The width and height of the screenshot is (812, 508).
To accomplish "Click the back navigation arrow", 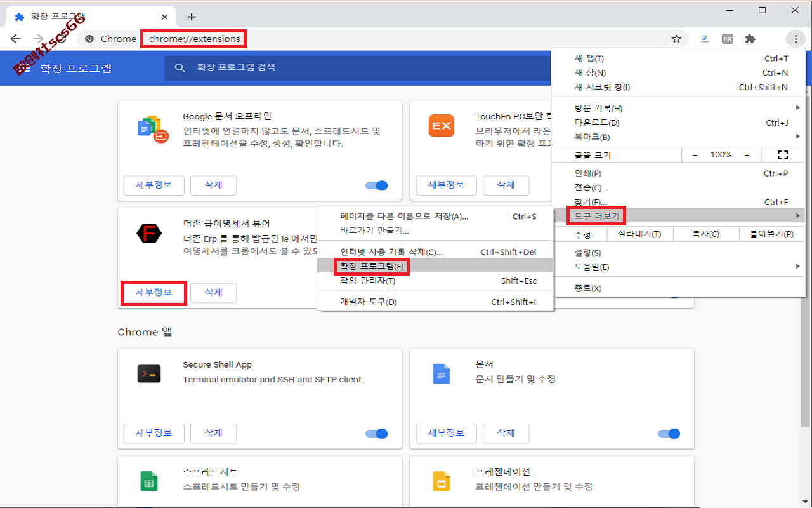I will point(16,39).
